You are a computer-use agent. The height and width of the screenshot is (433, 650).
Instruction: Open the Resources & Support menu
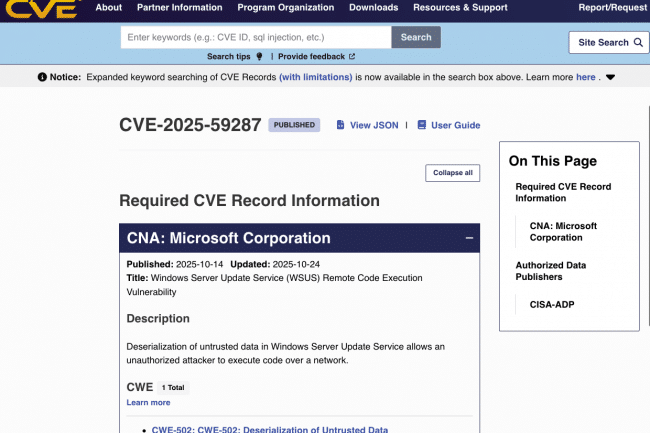460,8
